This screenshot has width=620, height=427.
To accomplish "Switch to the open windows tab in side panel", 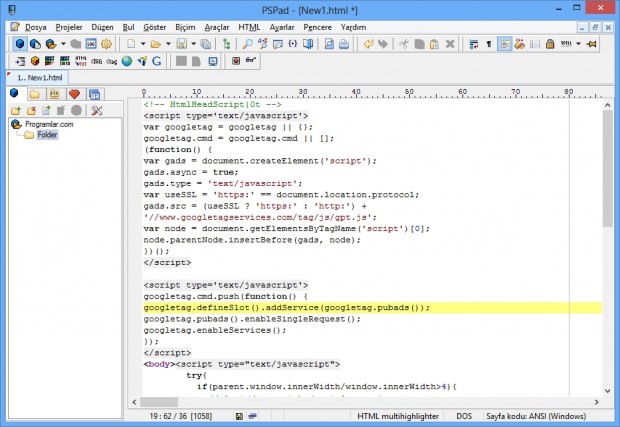I will [x=94, y=94].
